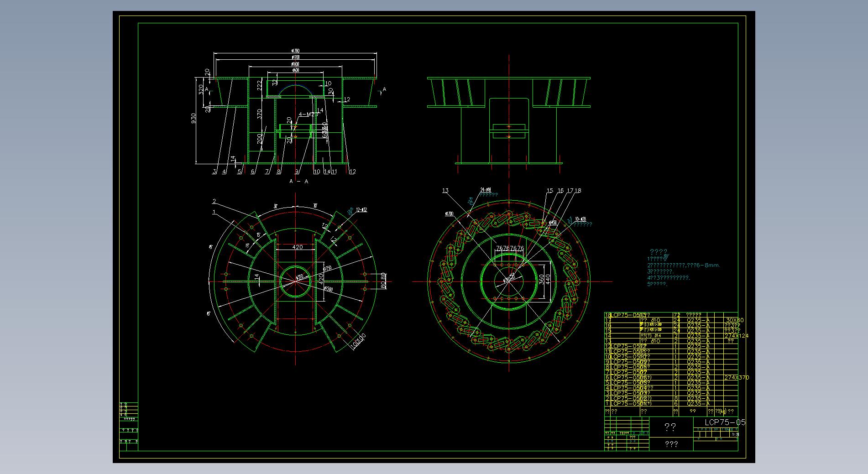Click the 12-ø12 hole callout

[361, 210]
